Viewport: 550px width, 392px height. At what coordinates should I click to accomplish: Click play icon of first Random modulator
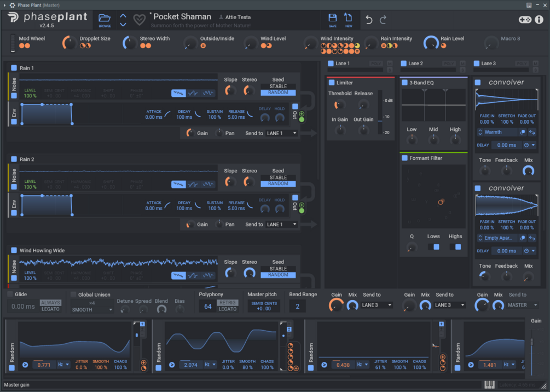25,365
